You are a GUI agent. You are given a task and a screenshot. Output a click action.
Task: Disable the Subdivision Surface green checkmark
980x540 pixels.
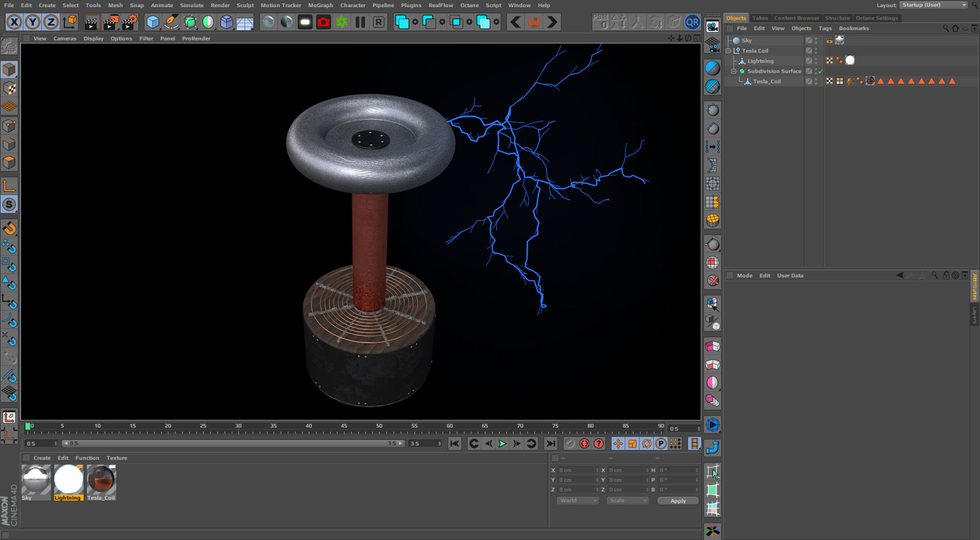[x=820, y=71]
